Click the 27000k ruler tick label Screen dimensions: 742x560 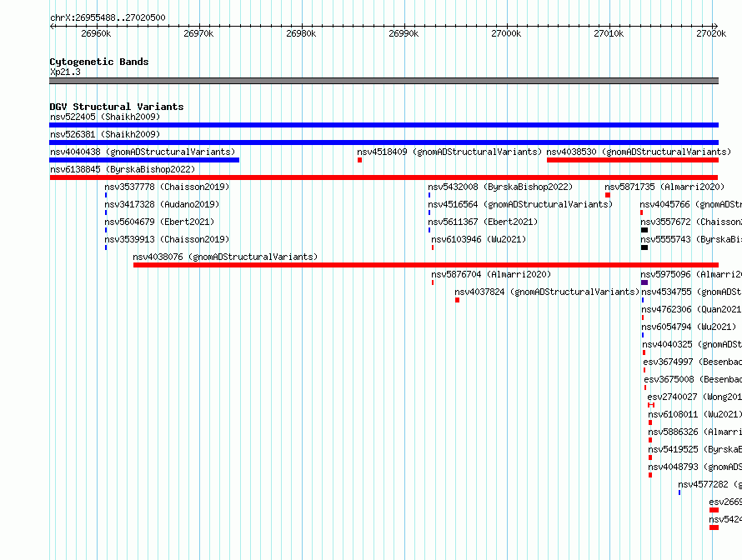click(506, 33)
